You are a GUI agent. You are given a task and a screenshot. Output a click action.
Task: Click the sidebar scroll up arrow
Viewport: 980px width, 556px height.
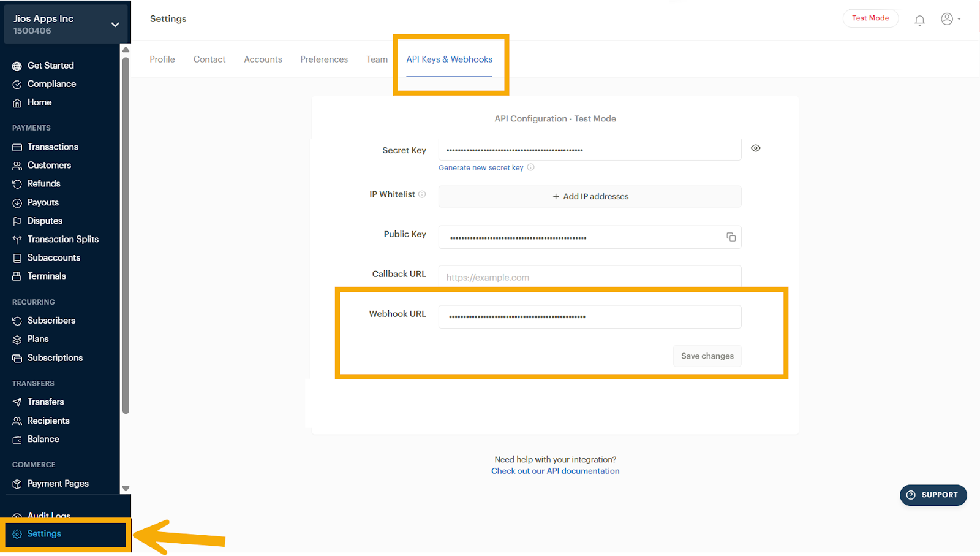[x=126, y=50]
